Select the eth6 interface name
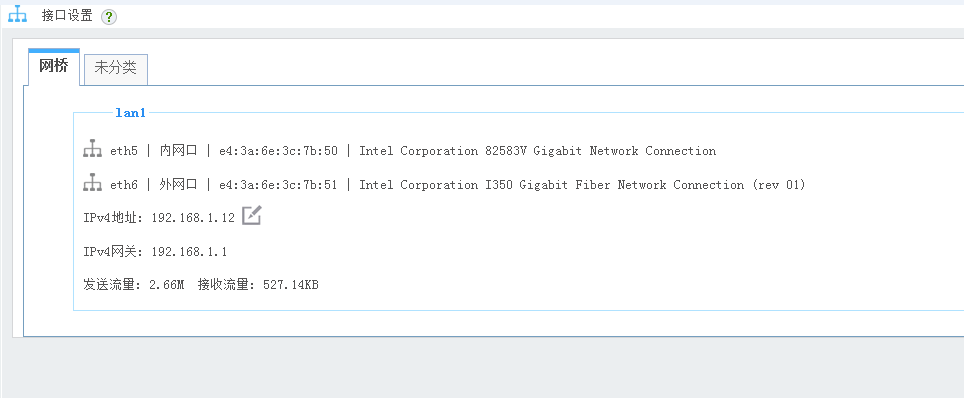Viewport: 964px width, 398px height. coord(124,185)
